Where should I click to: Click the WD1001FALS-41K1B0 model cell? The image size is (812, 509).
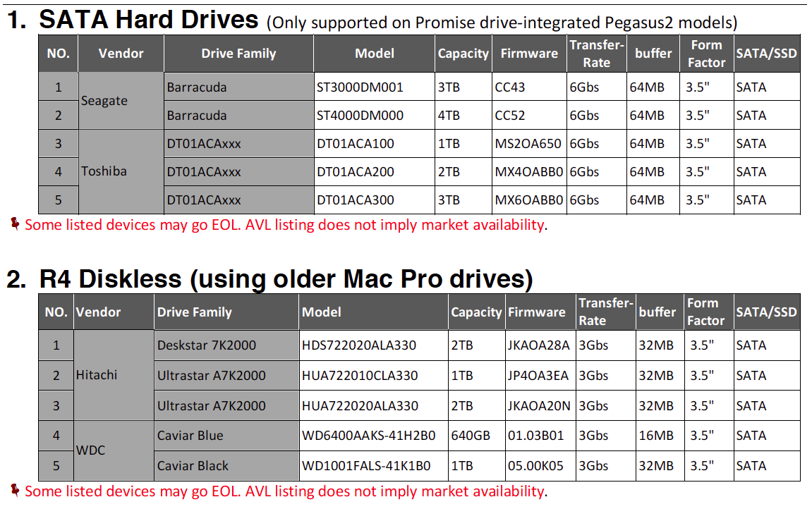(x=373, y=465)
